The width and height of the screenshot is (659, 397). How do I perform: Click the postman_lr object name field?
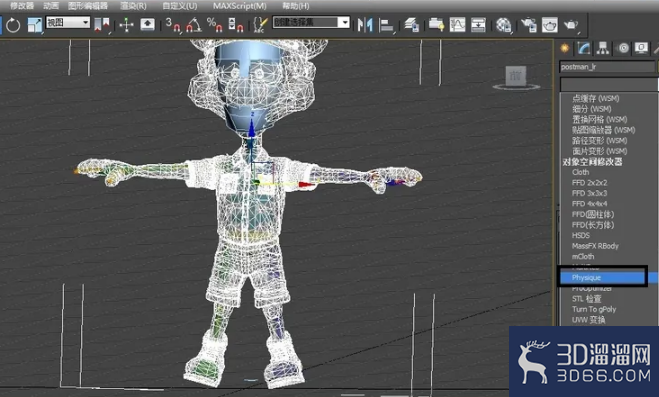[x=607, y=67]
